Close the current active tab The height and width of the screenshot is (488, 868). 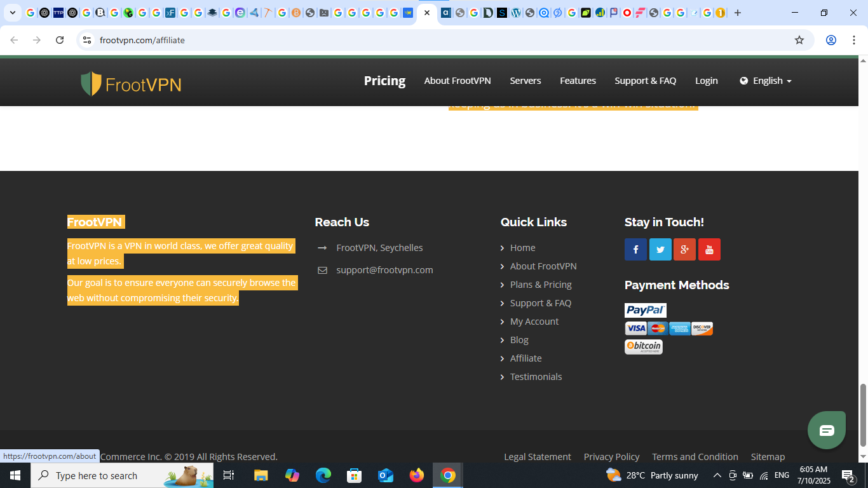point(427,13)
